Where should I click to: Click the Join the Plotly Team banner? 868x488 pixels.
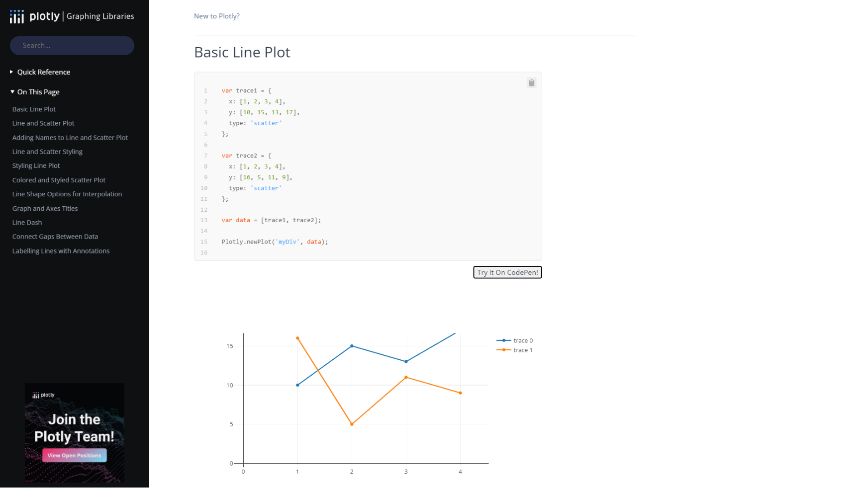click(x=74, y=427)
